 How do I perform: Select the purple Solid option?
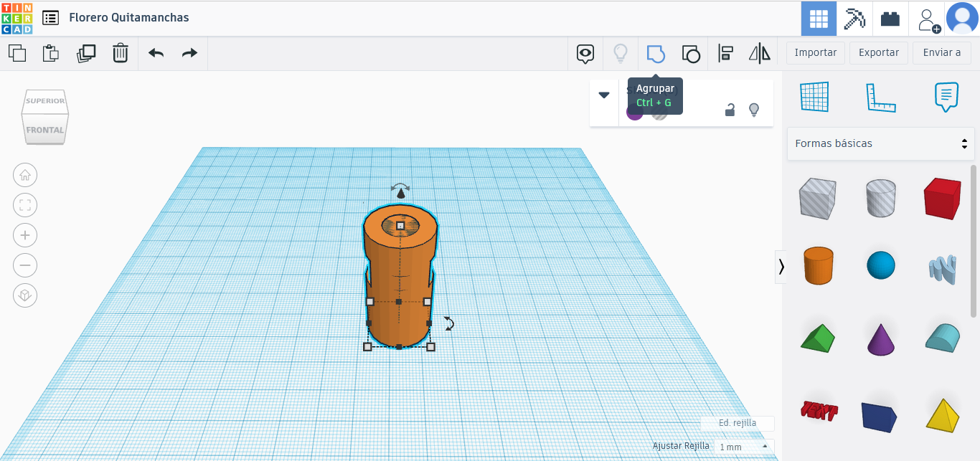pyautogui.click(x=635, y=112)
